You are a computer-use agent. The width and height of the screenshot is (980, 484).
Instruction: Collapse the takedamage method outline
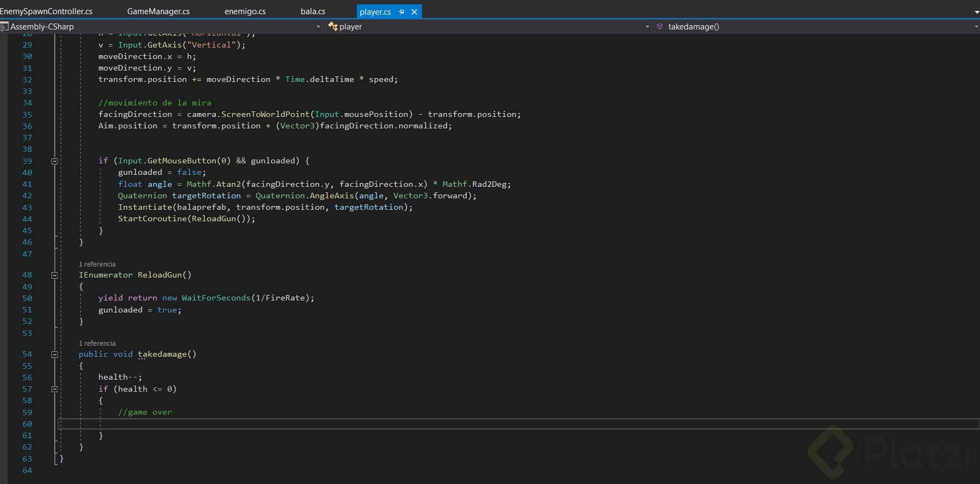pos(55,355)
